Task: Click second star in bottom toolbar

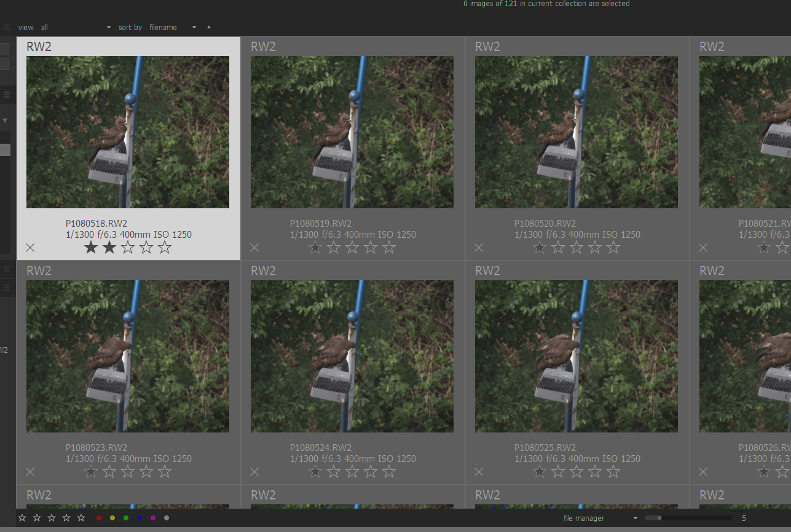Action: (x=37, y=518)
